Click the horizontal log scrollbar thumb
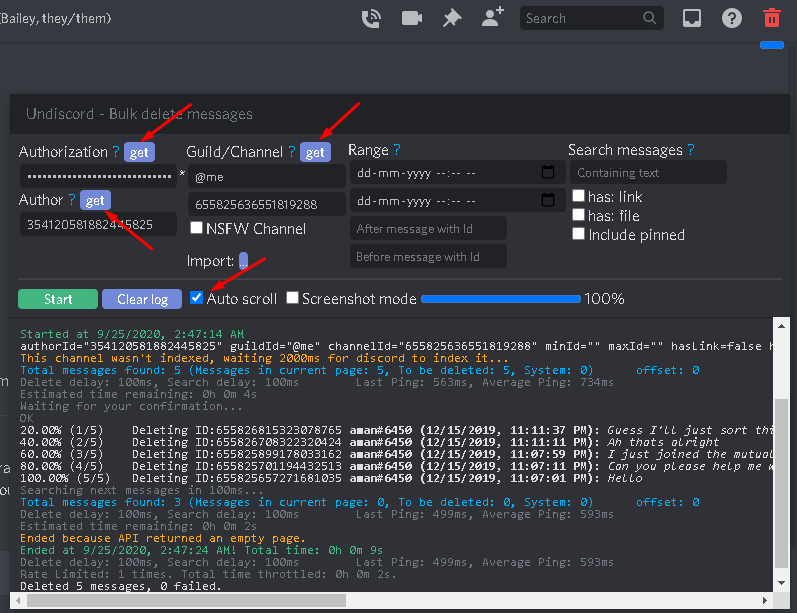The image size is (797, 613). pyautogui.click(x=187, y=600)
